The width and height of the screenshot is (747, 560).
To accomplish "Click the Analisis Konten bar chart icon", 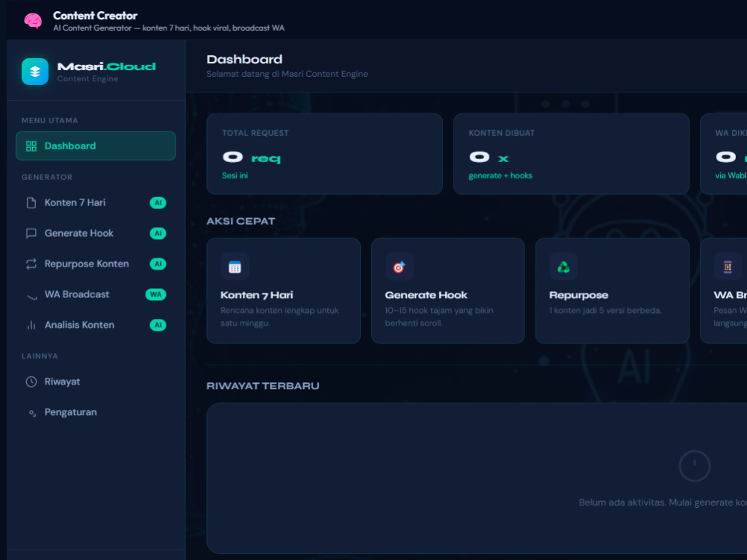I will (31, 326).
